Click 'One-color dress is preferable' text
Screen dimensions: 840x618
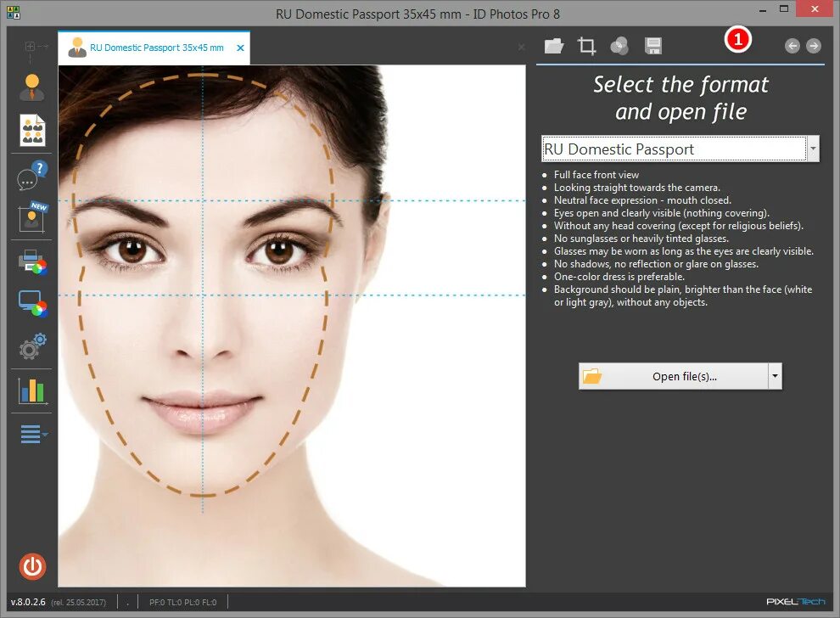coord(619,277)
